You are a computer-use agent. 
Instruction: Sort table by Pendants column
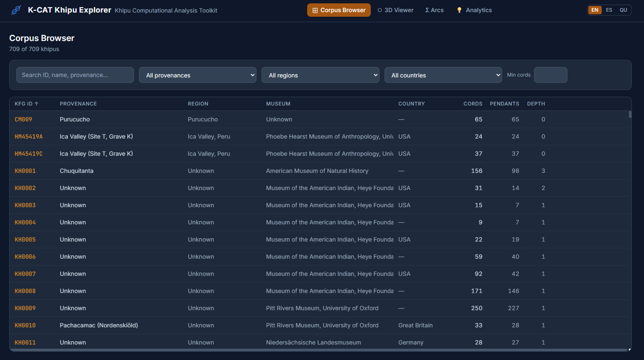(x=504, y=104)
